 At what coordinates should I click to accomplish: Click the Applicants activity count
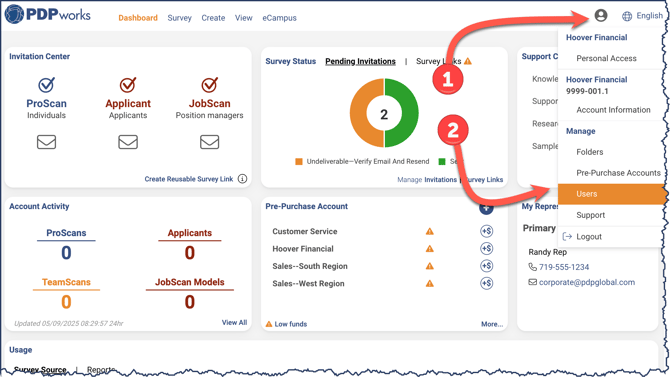click(x=190, y=253)
